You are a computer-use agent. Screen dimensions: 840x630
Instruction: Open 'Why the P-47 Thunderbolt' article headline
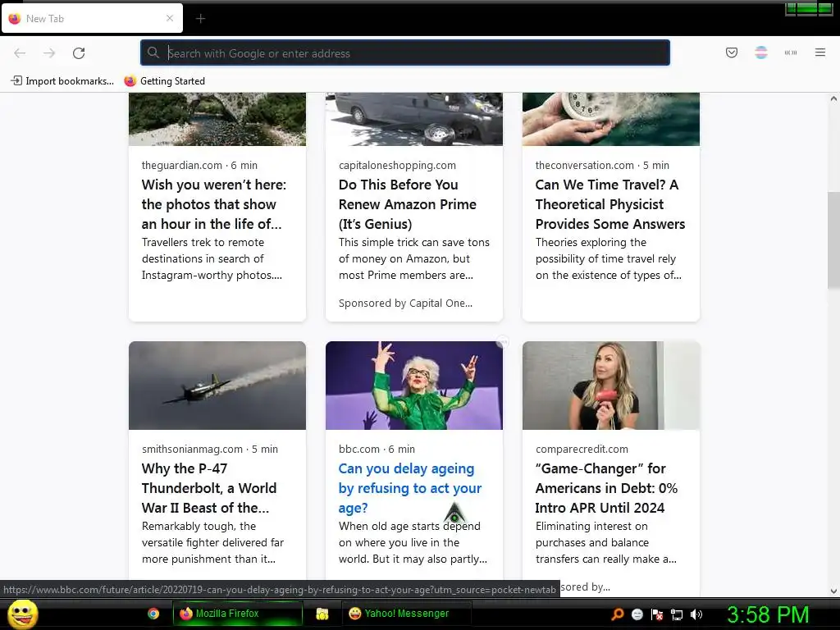coord(209,488)
